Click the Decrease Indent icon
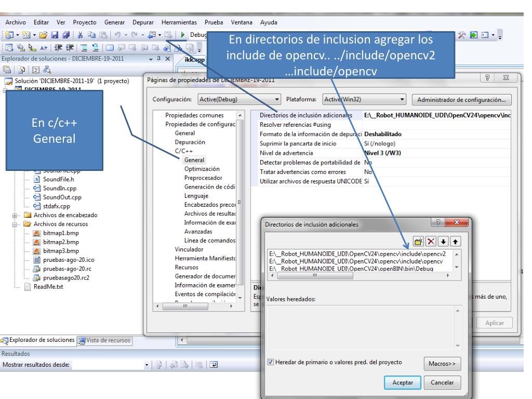This screenshot has width=532, height=399. [58, 47]
